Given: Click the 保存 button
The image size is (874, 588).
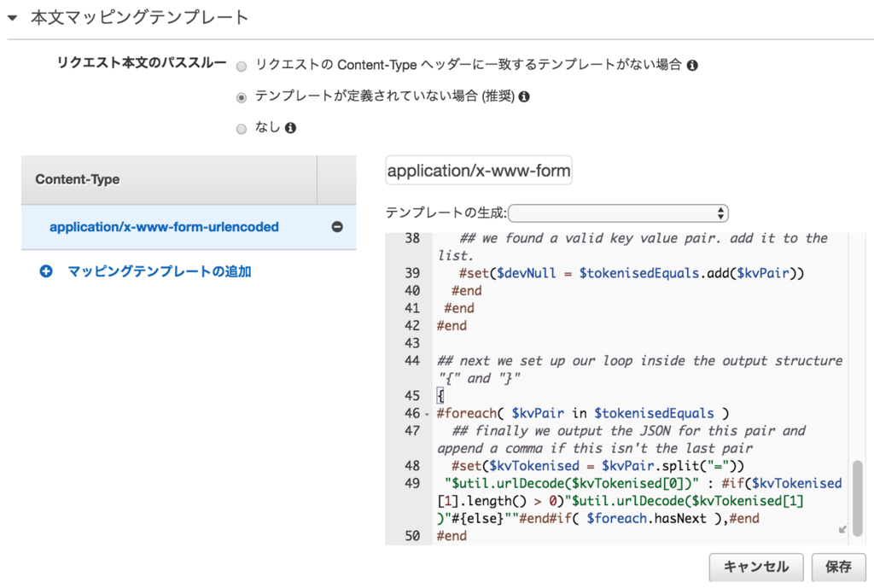Looking at the screenshot, I should 838,568.
